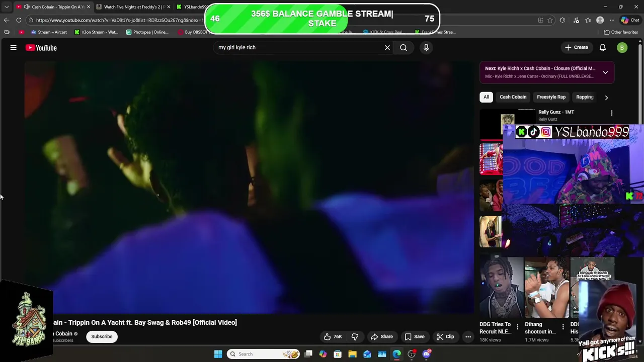Click the Trippin On A Yacht video title
Viewport: 644px width, 362px height.
pos(145,322)
